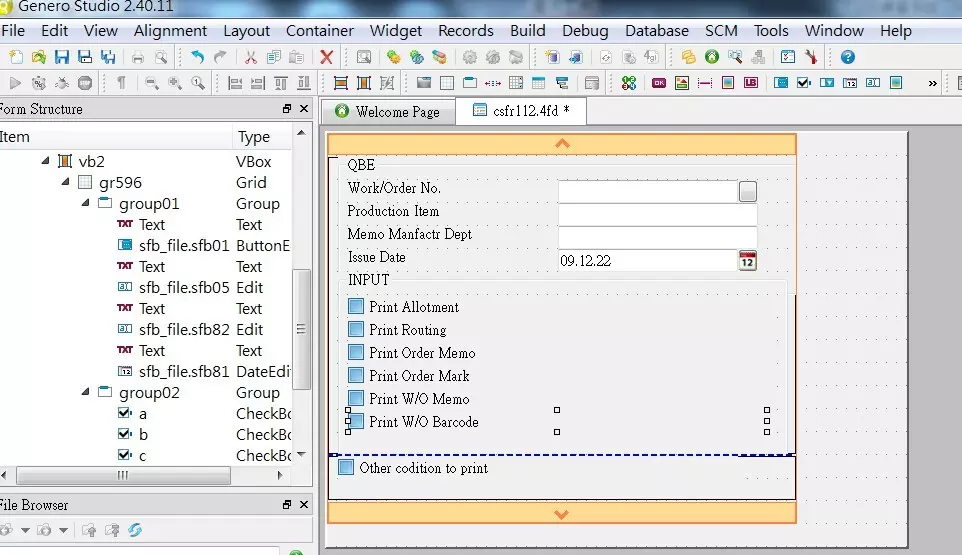Switch to the Welcome Page tab
Viewport: 962px width, 555px height.
point(387,111)
